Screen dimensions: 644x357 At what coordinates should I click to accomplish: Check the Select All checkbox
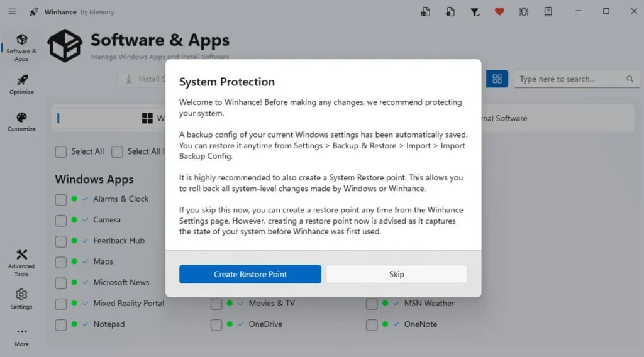(61, 152)
